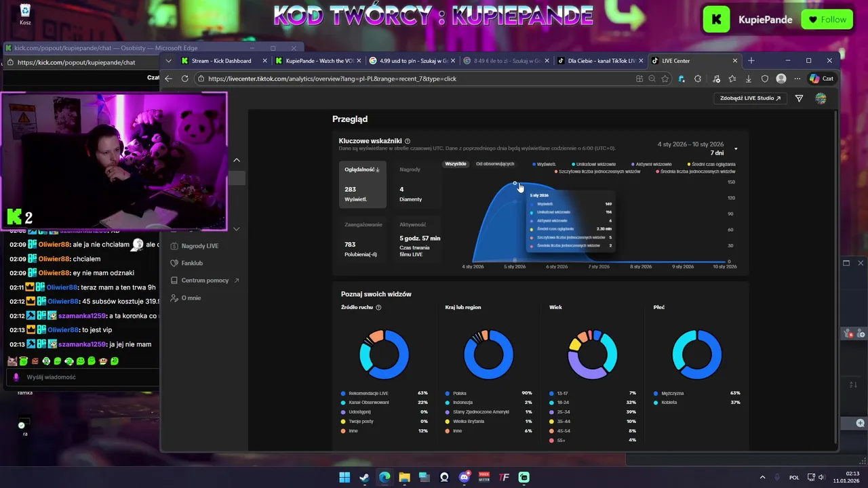This screenshot has height=488, width=868.
Task: Open Fanklub sidebar item
Action: tap(187, 263)
